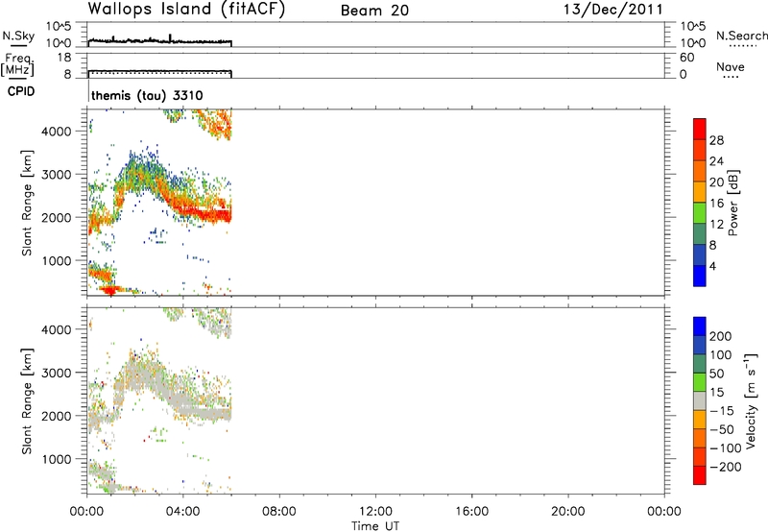Screen dimensions: 768x532
Task: Click the power panel 'Slant Range [km]' label
Action: [x=27, y=203]
